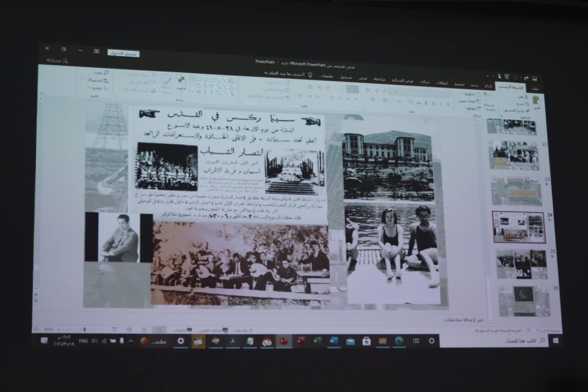Switch to Slide Sorter view in status bar

click(x=144, y=329)
